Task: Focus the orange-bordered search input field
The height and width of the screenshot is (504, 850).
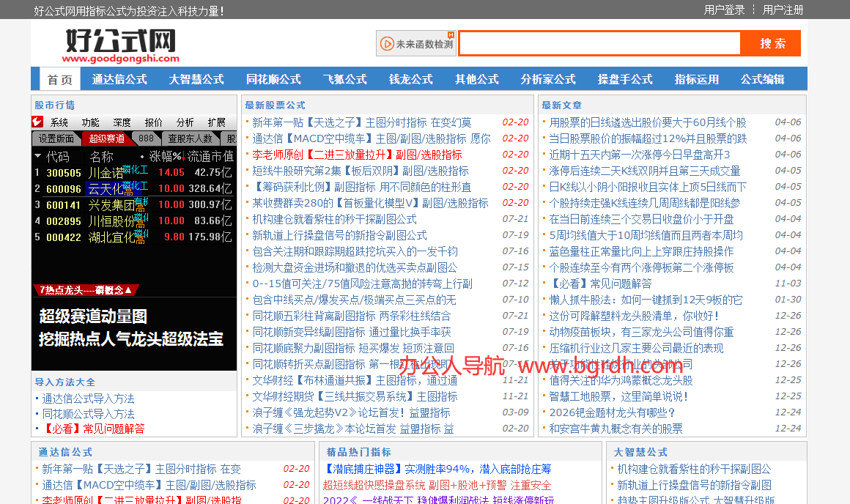Action: (600, 43)
